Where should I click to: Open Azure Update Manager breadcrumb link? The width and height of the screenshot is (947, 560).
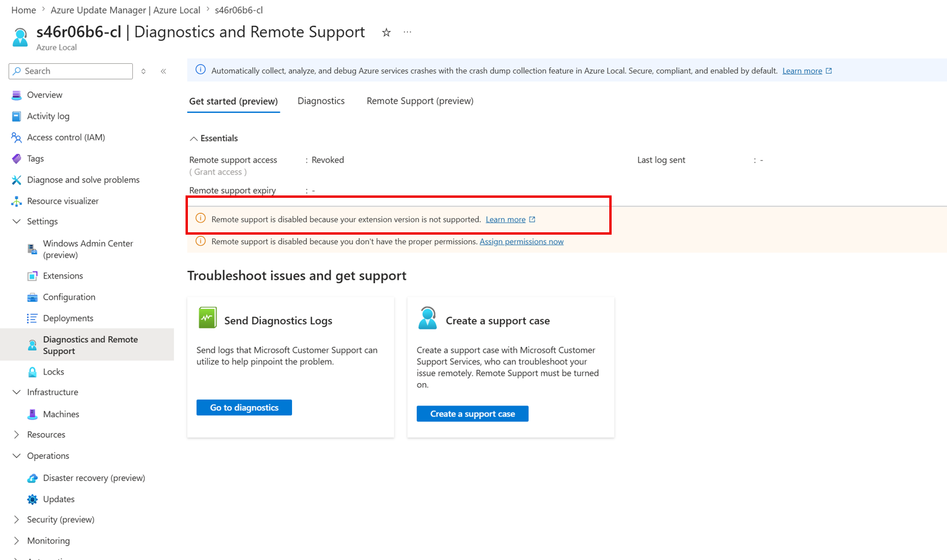pos(125,10)
